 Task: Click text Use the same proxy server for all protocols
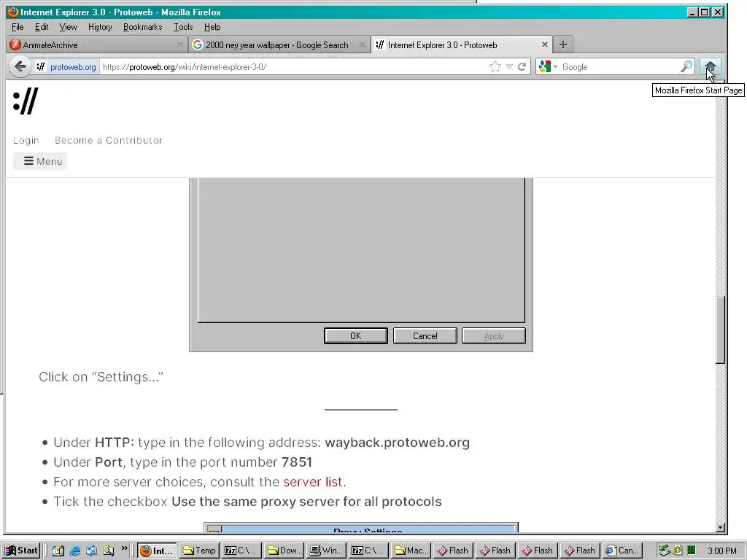[306, 502]
